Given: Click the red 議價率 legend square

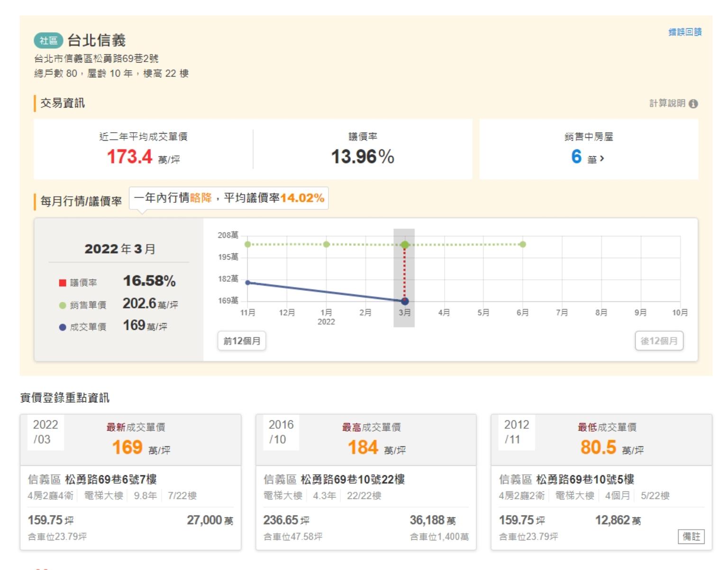Looking at the screenshot, I should point(62,283).
